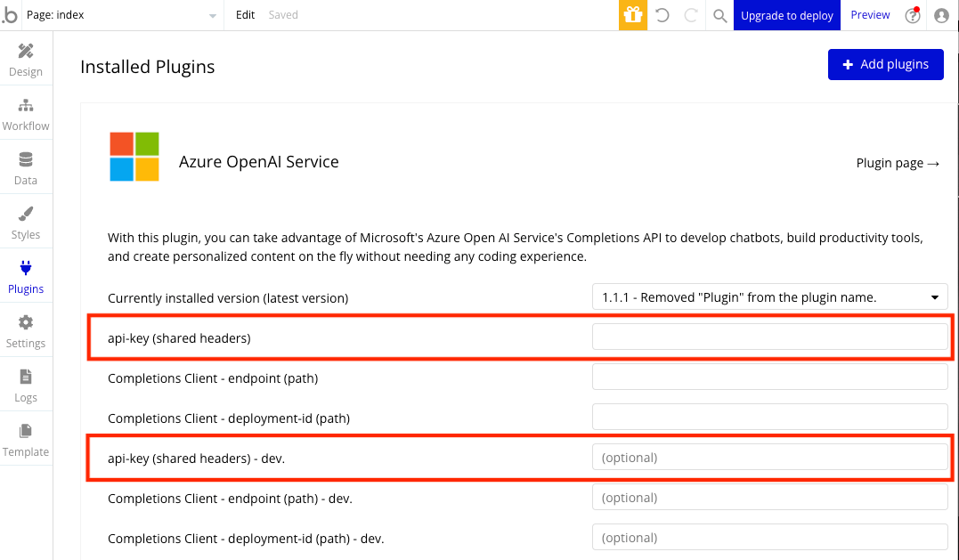
Task: Follow the Plugin page link
Action: pos(898,163)
